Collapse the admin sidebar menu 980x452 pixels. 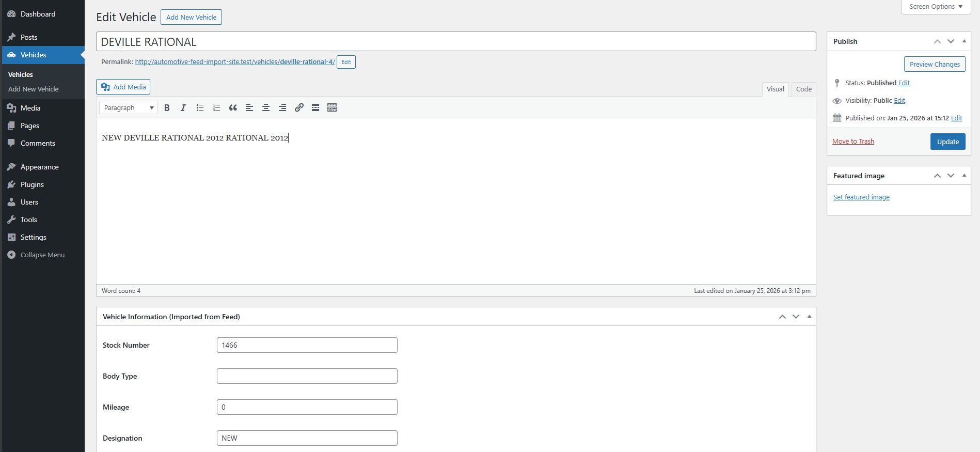(43, 255)
